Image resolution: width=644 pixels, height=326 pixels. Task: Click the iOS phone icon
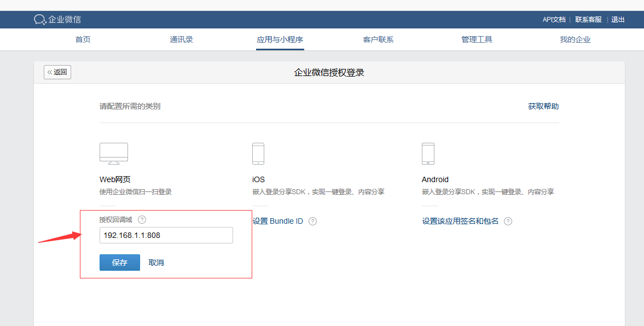pos(258,154)
